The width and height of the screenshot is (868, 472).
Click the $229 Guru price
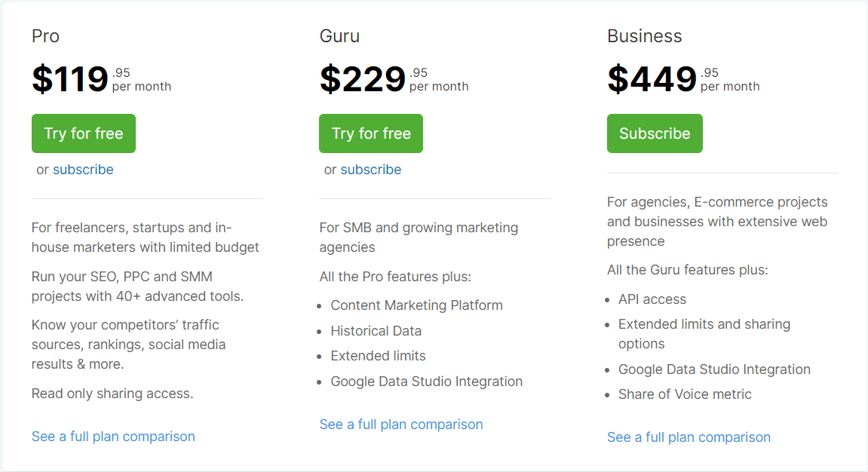pos(363,79)
